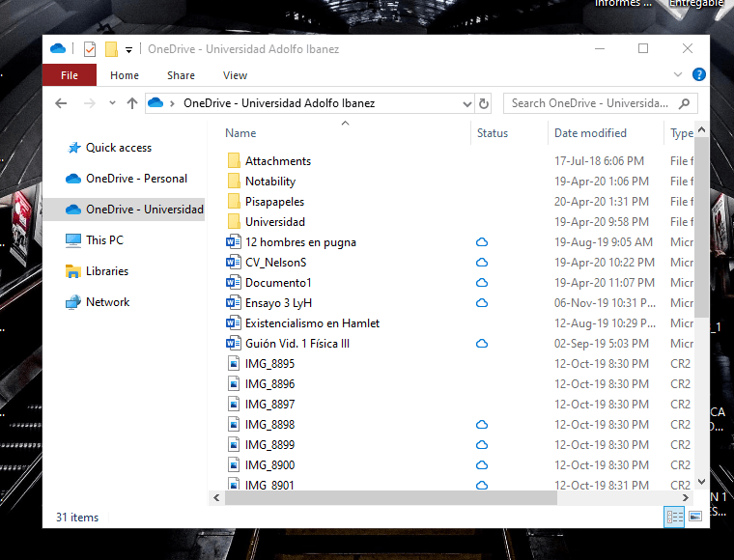Go up one folder level arrow
Screen dimensions: 734x560
point(131,103)
